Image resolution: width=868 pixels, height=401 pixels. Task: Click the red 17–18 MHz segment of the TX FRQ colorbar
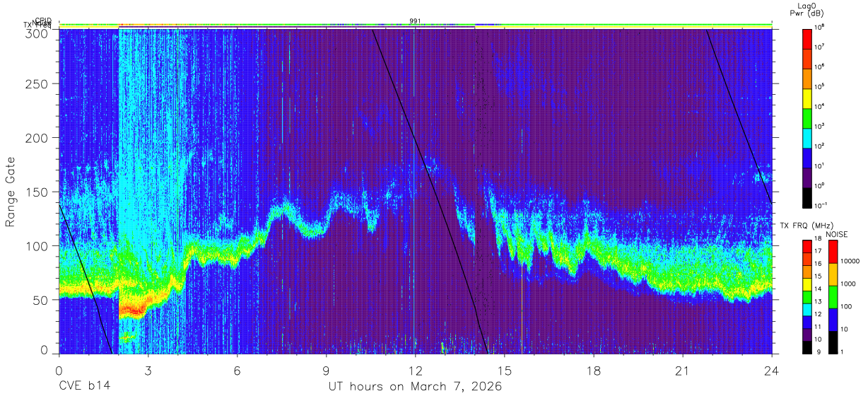point(807,247)
